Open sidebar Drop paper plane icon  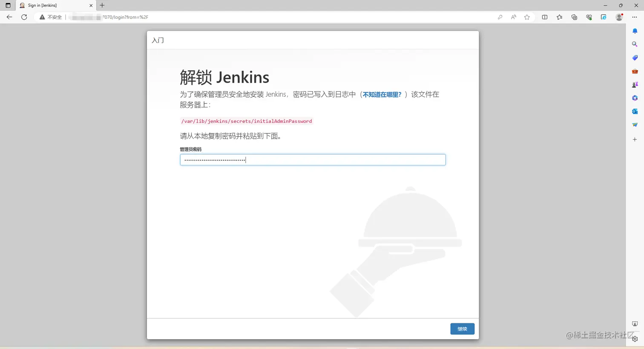coord(635,125)
